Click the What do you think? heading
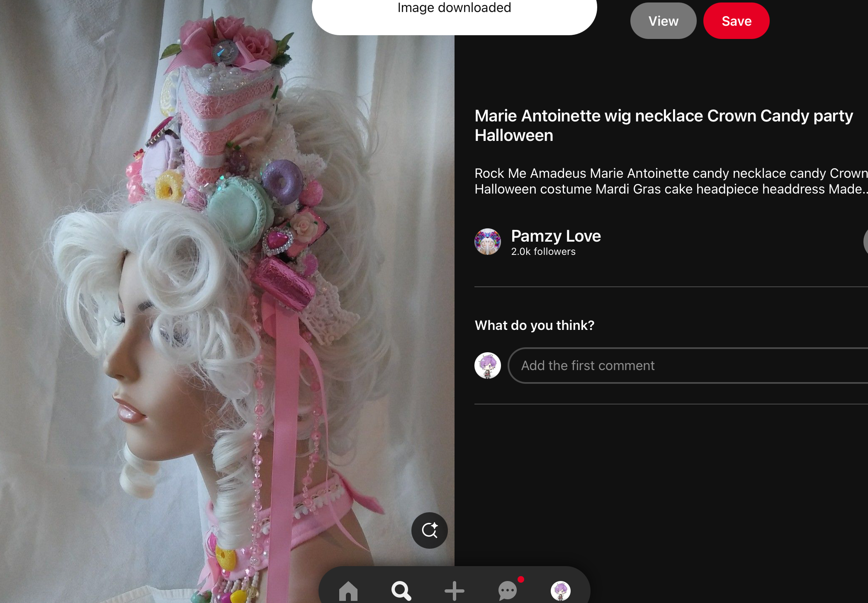Viewport: 868px width, 603px height. click(535, 325)
